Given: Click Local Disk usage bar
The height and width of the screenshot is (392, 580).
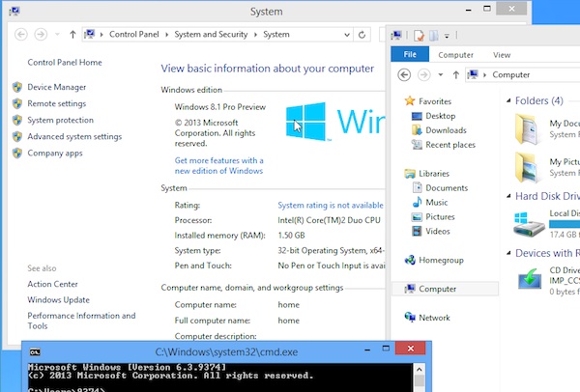Looking at the screenshot, I should (x=565, y=224).
